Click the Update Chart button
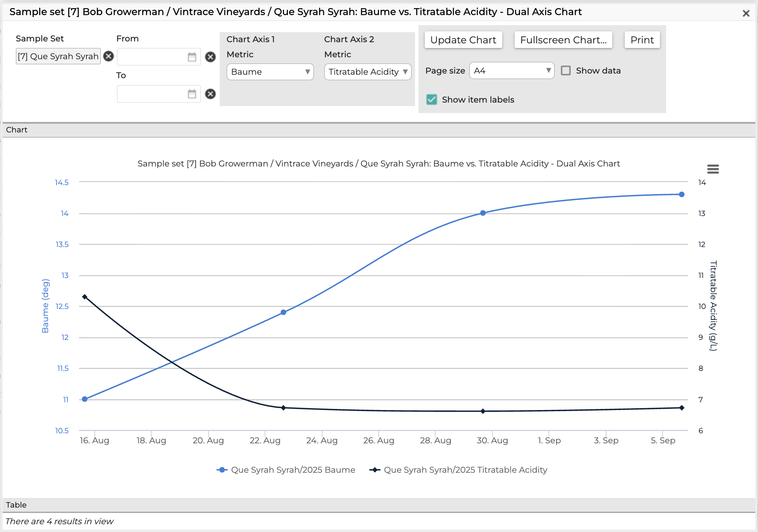 point(463,40)
